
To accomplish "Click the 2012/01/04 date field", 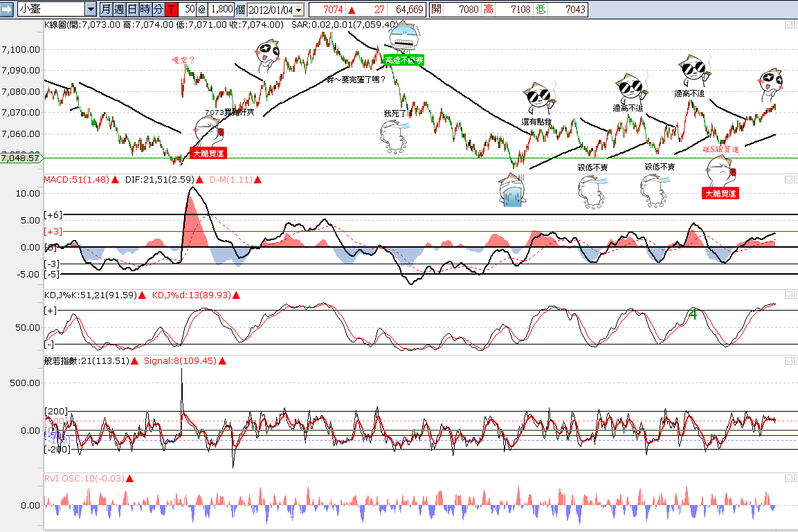I will tap(271, 10).
